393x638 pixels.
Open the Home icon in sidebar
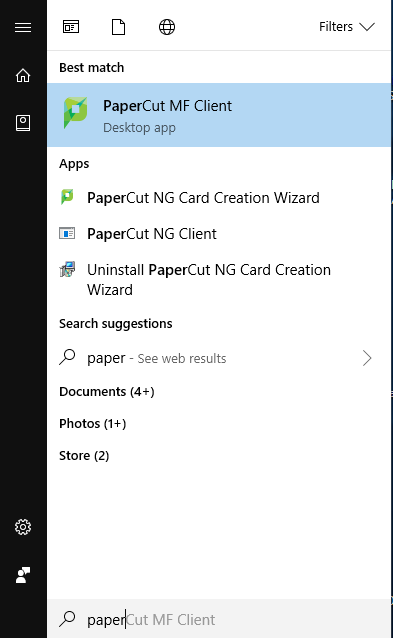23,75
